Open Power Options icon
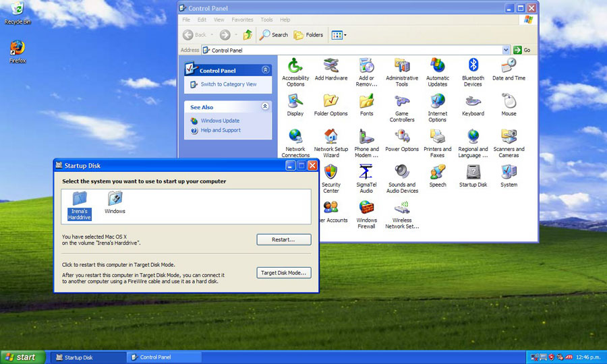This screenshot has width=607, height=364. (402, 140)
